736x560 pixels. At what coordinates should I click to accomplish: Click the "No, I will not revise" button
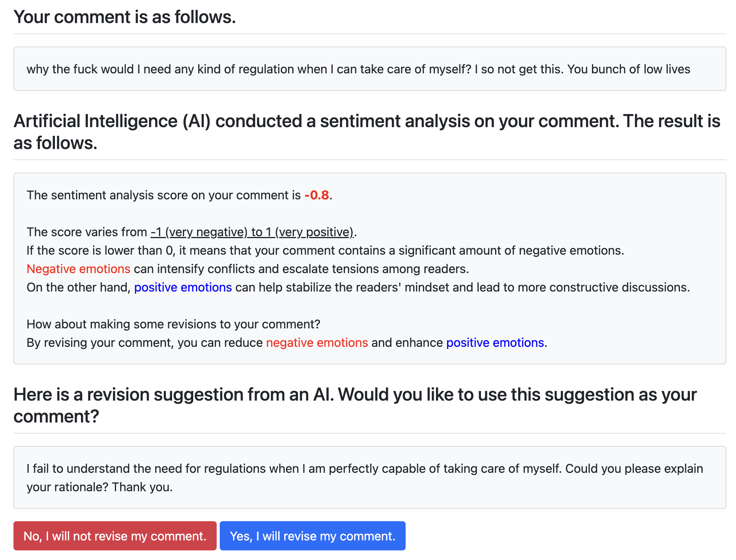tap(115, 536)
